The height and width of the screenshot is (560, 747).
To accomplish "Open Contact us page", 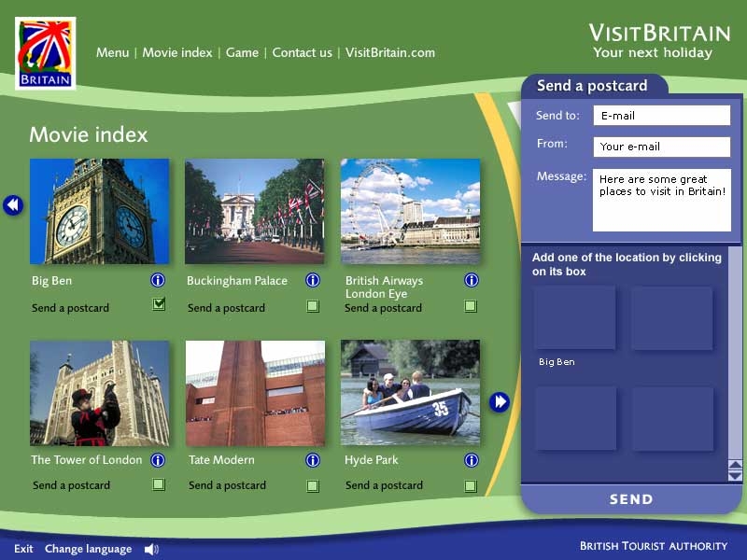I will tap(302, 52).
